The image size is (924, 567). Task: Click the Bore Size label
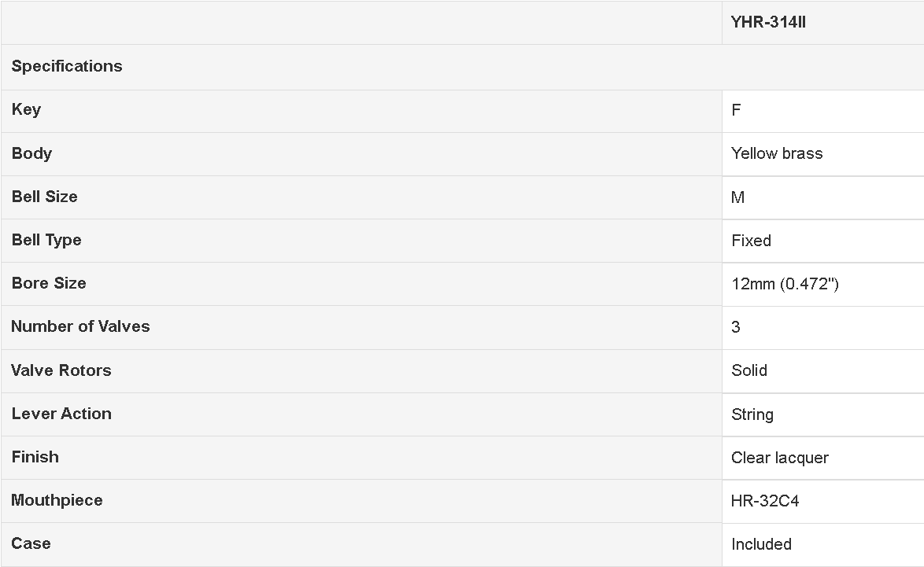click(x=48, y=283)
